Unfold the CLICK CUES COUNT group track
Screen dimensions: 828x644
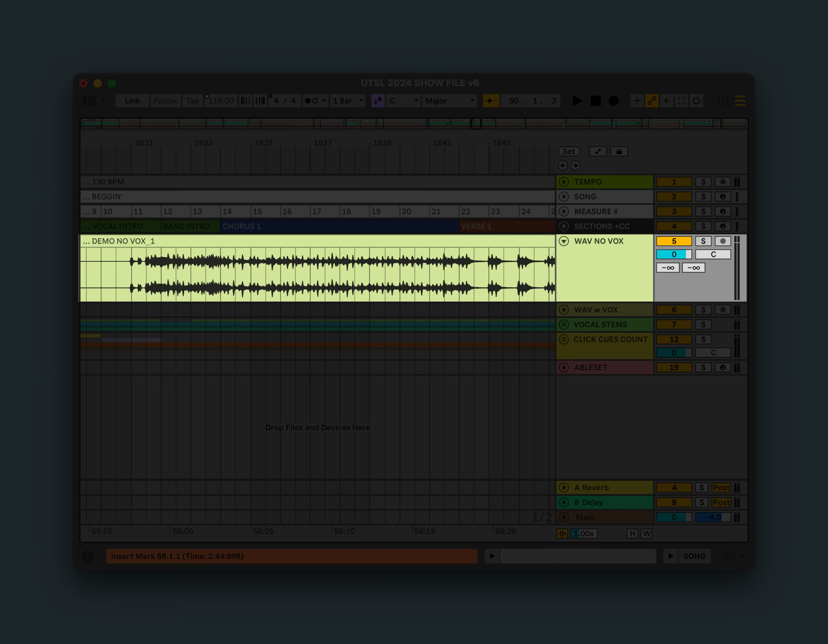564,339
